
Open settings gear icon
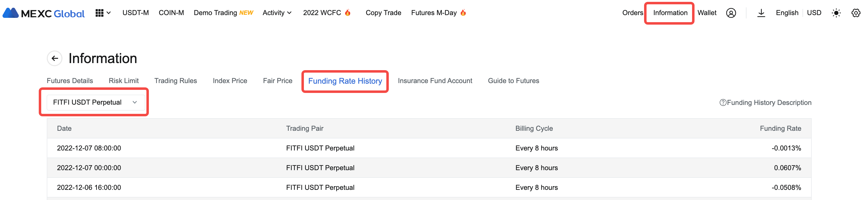click(855, 13)
